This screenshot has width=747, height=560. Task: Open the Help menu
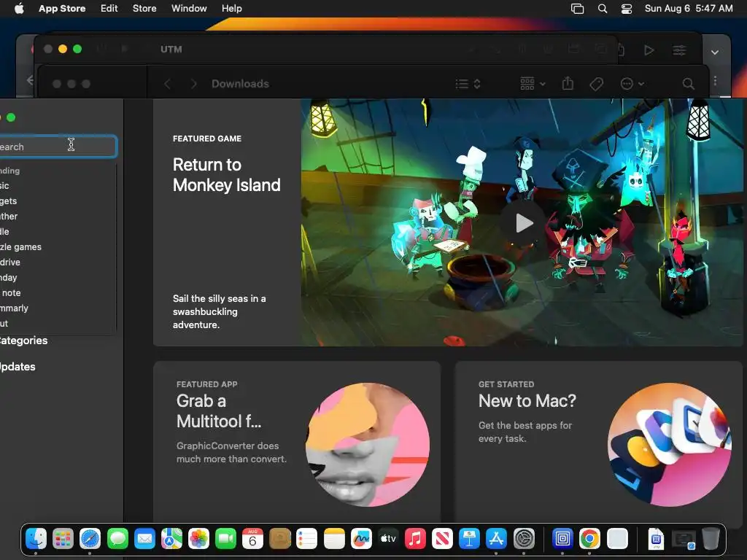[231, 9]
